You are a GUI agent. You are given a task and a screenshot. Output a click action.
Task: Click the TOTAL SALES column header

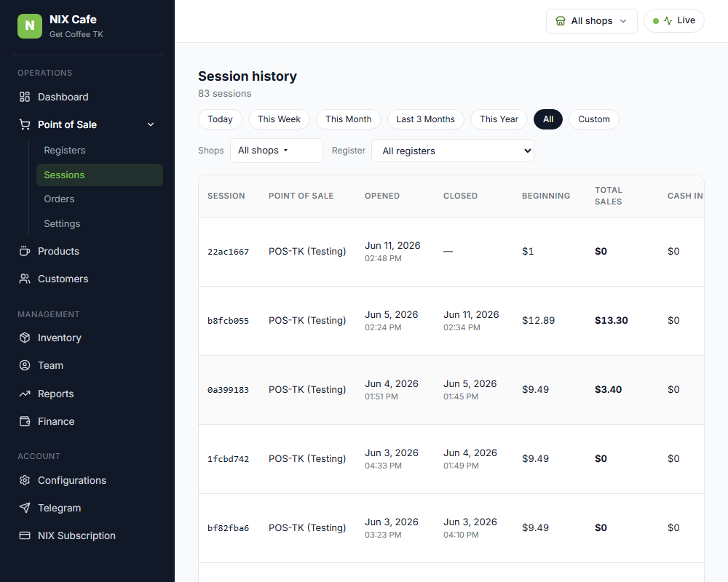[608, 196]
